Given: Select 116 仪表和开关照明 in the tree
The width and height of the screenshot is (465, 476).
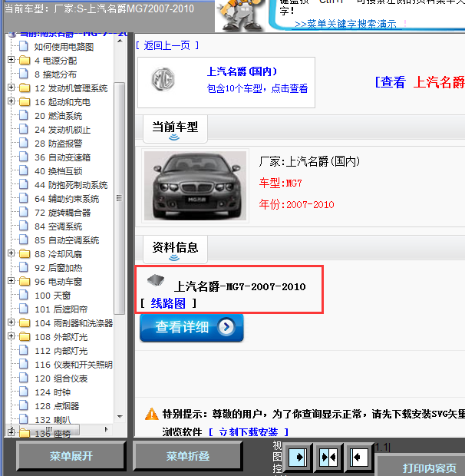Looking at the screenshot, I should click(74, 365).
